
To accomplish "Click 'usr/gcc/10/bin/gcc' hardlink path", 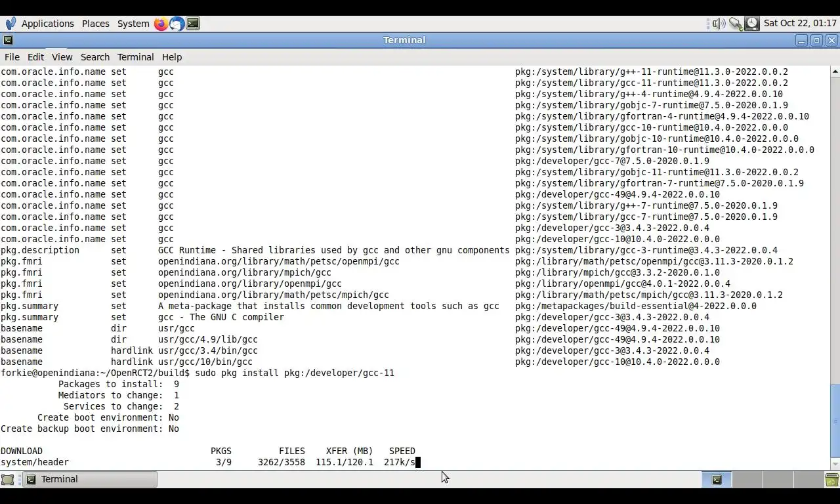I will coord(205,362).
